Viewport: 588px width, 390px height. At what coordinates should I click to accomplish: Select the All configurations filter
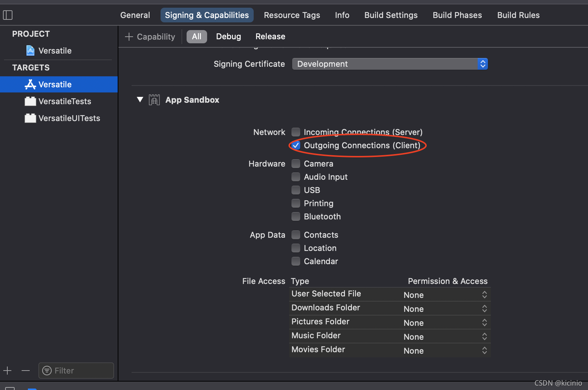pos(197,36)
